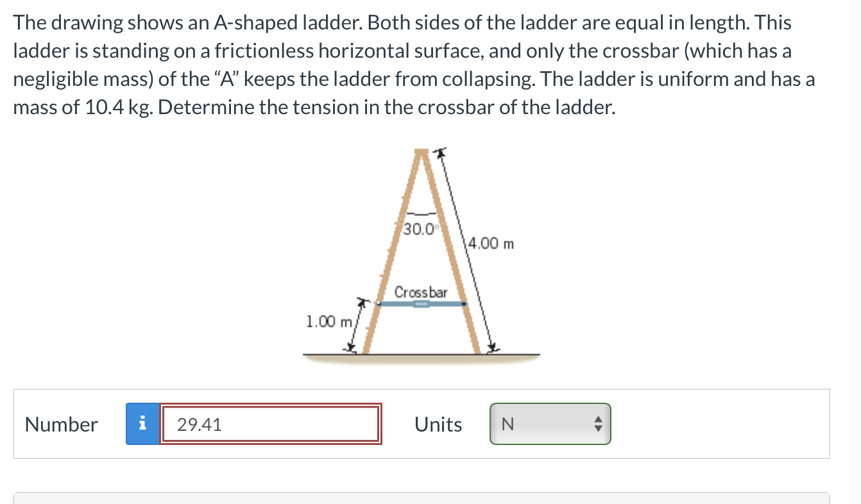Click the ladder diagram image
The width and height of the screenshot is (861, 504).
(420, 256)
